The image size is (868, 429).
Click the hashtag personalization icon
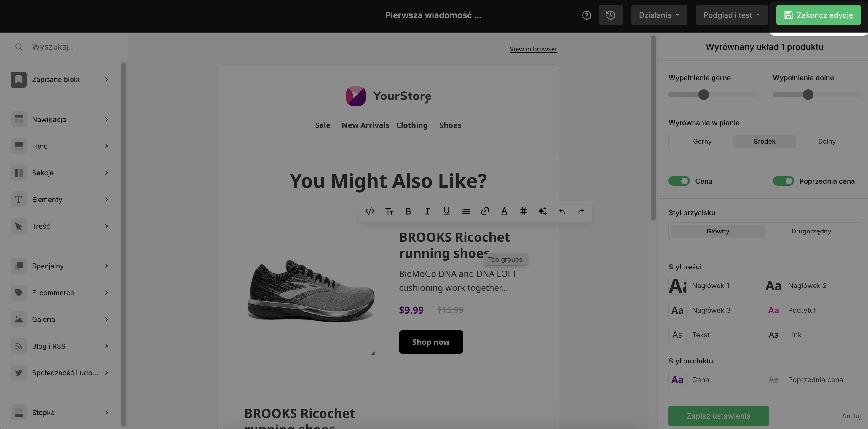(523, 211)
